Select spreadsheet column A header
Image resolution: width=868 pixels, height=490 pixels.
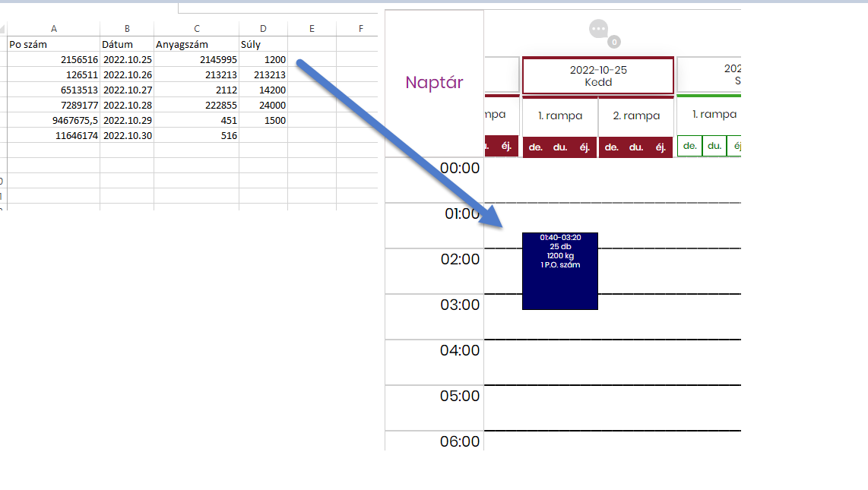(53, 29)
